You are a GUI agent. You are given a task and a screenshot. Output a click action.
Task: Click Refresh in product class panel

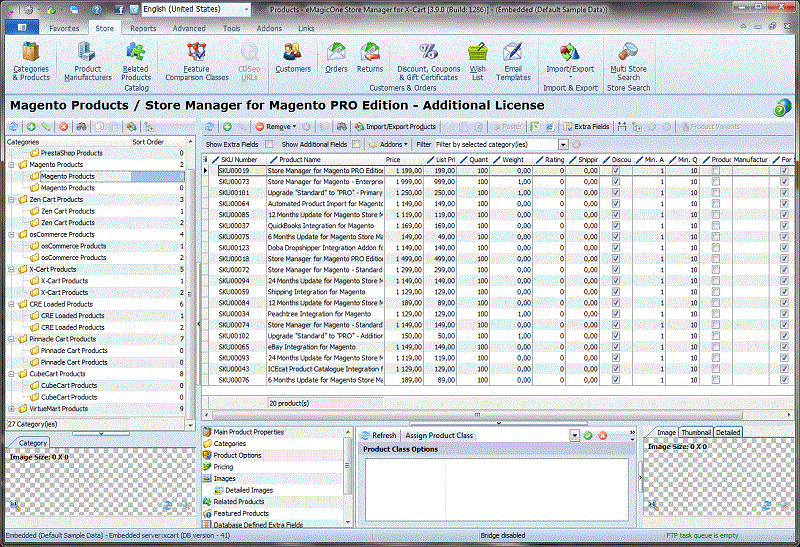coord(379,435)
